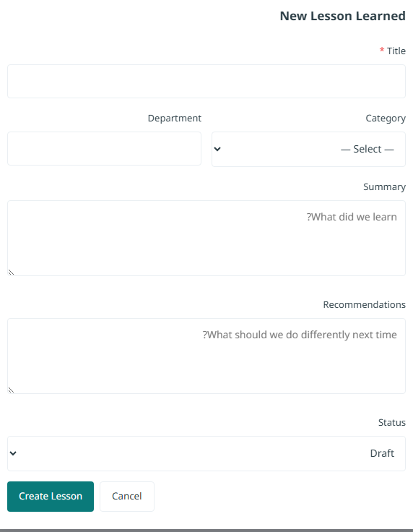Open the Category dropdown showing Select
Screen dimensions: 413x532
pyautogui.click(x=308, y=150)
